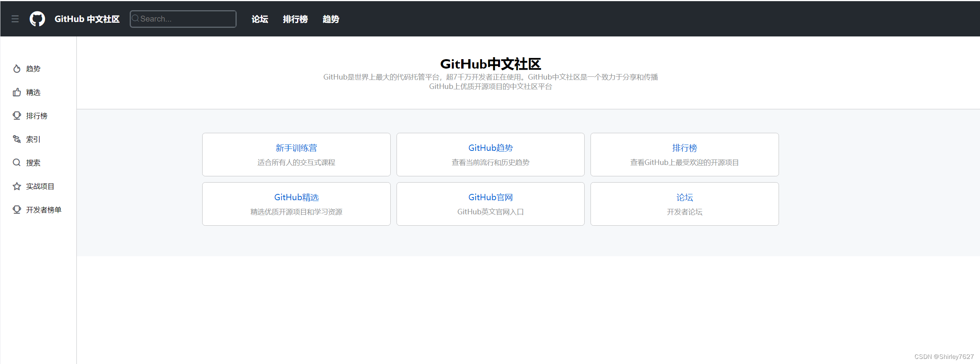The height and width of the screenshot is (364, 980).
Task: Open 论坛 from the top navigation bar
Action: [259, 19]
